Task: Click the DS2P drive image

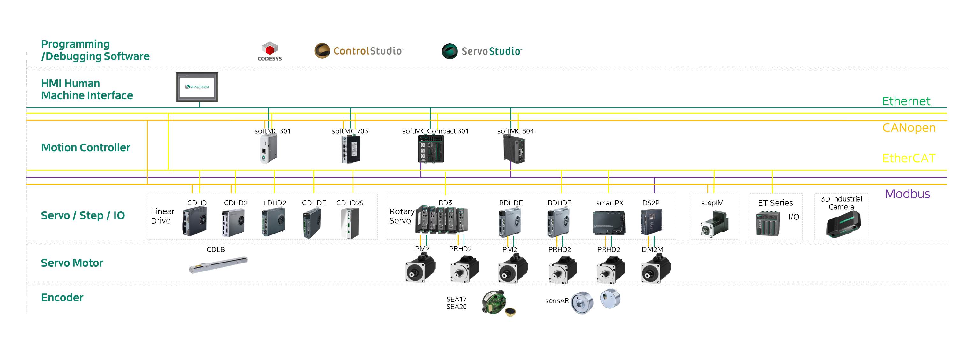Action: [x=651, y=222]
